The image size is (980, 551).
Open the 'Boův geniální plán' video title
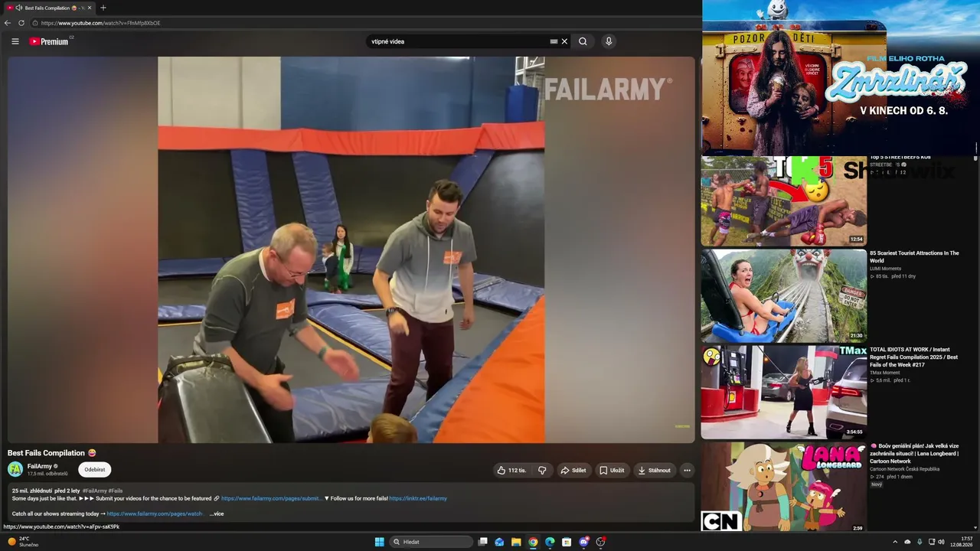[x=914, y=453]
